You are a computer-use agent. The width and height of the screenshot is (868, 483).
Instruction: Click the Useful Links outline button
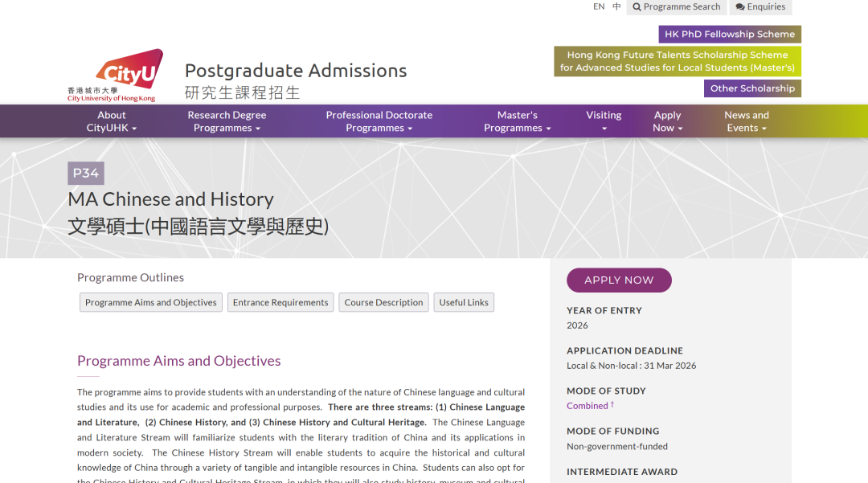tap(464, 302)
